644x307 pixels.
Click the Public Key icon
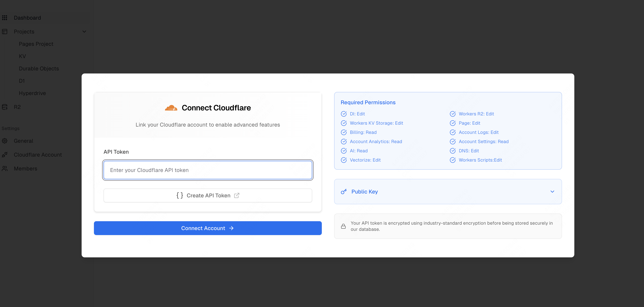pyautogui.click(x=344, y=191)
